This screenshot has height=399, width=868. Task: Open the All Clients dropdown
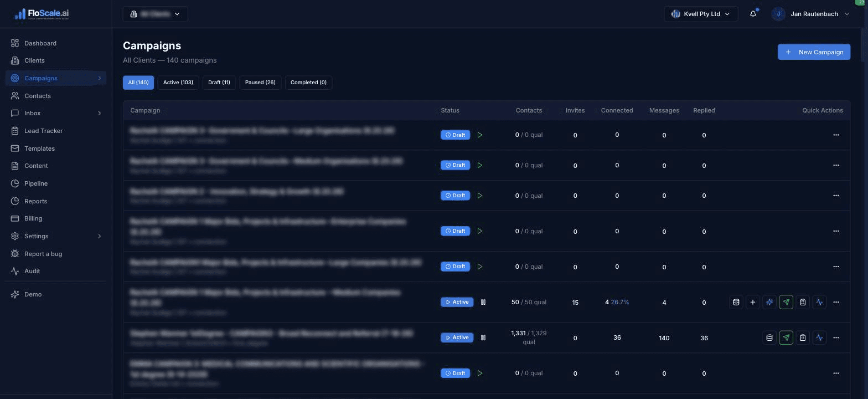(x=155, y=14)
